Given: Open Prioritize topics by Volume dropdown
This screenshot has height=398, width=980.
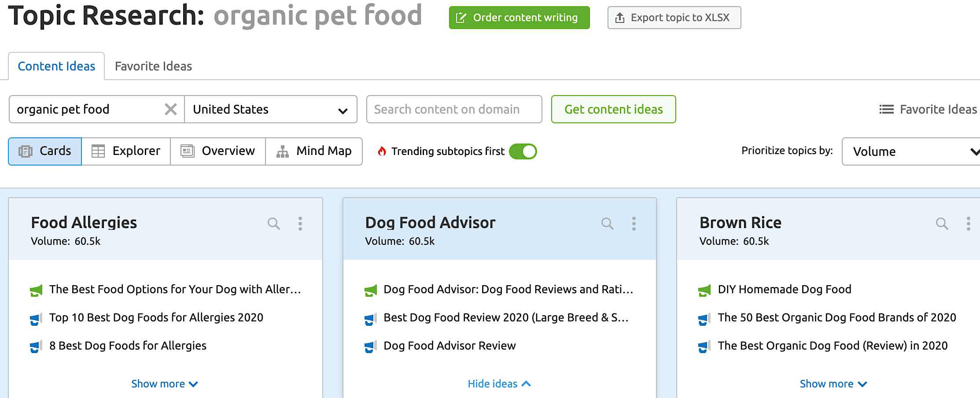Looking at the screenshot, I should 911,151.
